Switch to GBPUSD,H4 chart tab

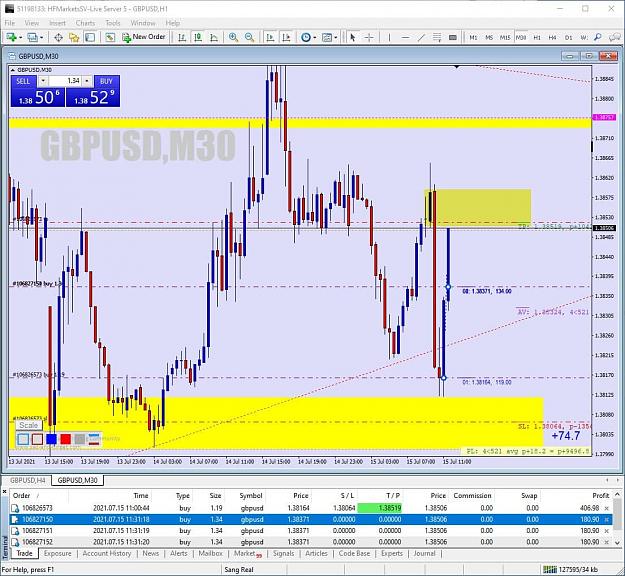point(28,480)
